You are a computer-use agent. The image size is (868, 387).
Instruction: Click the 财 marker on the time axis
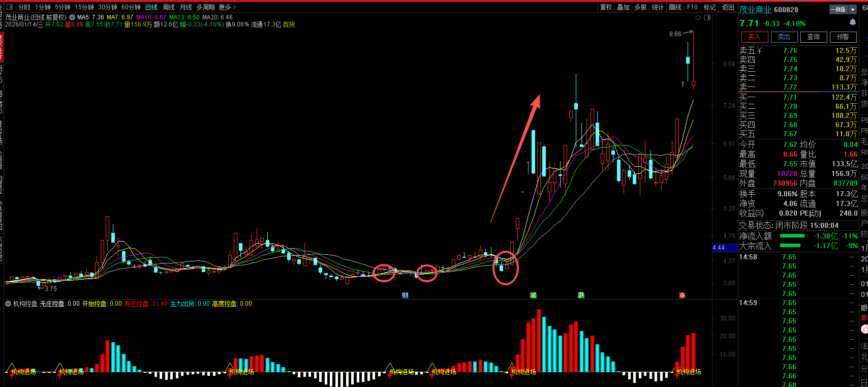click(x=405, y=295)
